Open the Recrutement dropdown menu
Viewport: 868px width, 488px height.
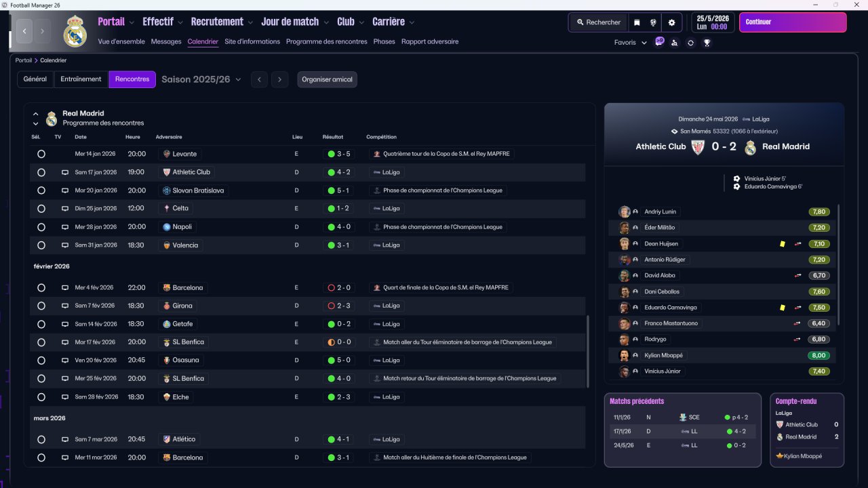click(x=222, y=22)
